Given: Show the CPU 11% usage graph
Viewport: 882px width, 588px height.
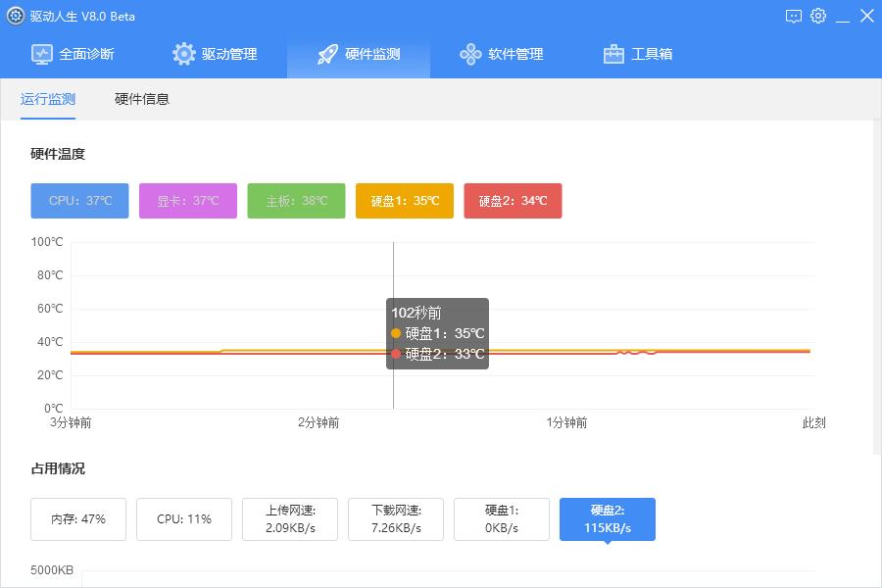Looking at the screenshot, I should point(183,519).
